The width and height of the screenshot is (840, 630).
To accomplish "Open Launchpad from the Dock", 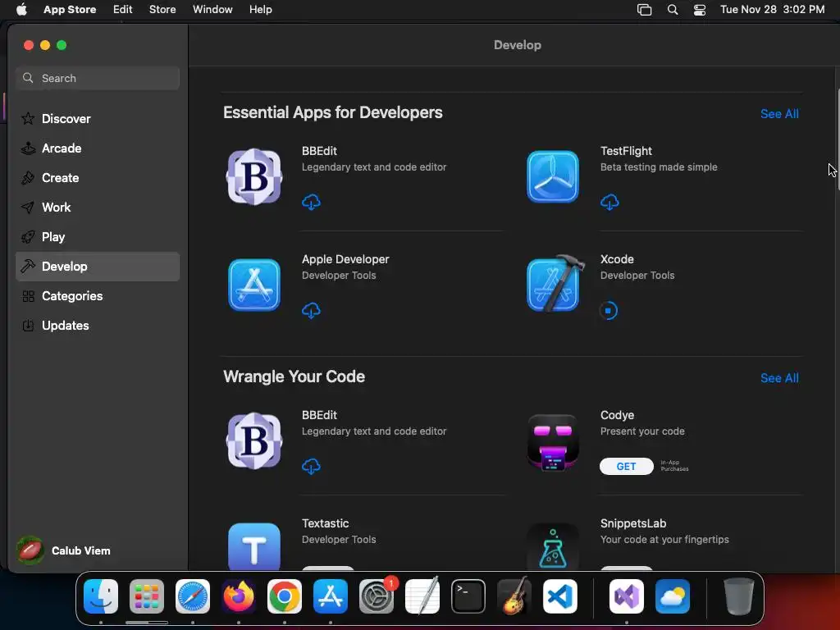I will (x=146, y=596).
